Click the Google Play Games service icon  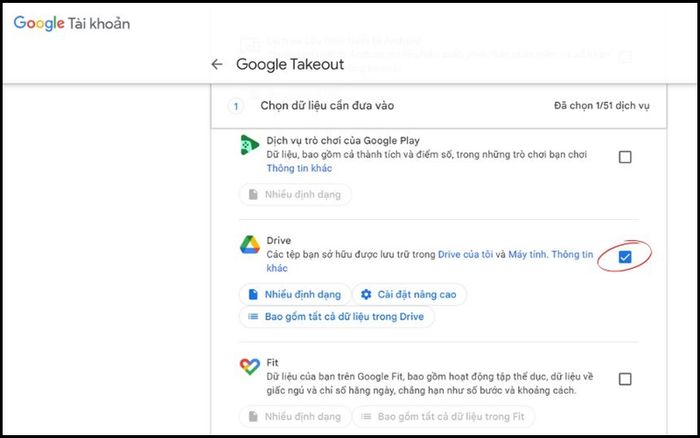(x=249, y=145)
